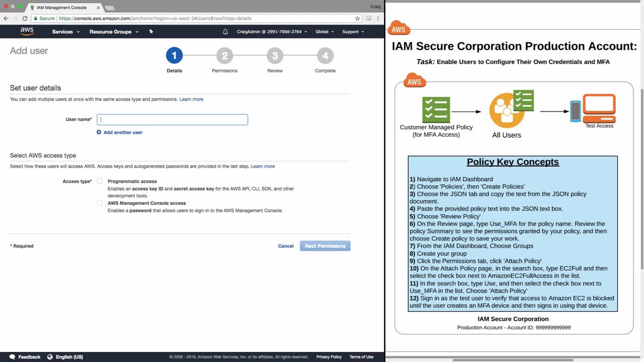Click the 'Set user details' heading
This screenshot has width=644, height=362.
click(35, 88)
